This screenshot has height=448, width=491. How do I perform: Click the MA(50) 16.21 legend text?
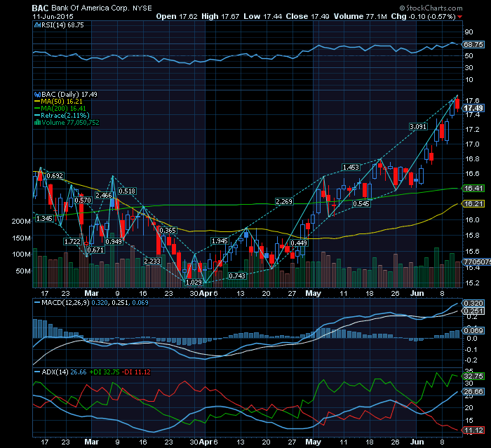tap(62, 102)
